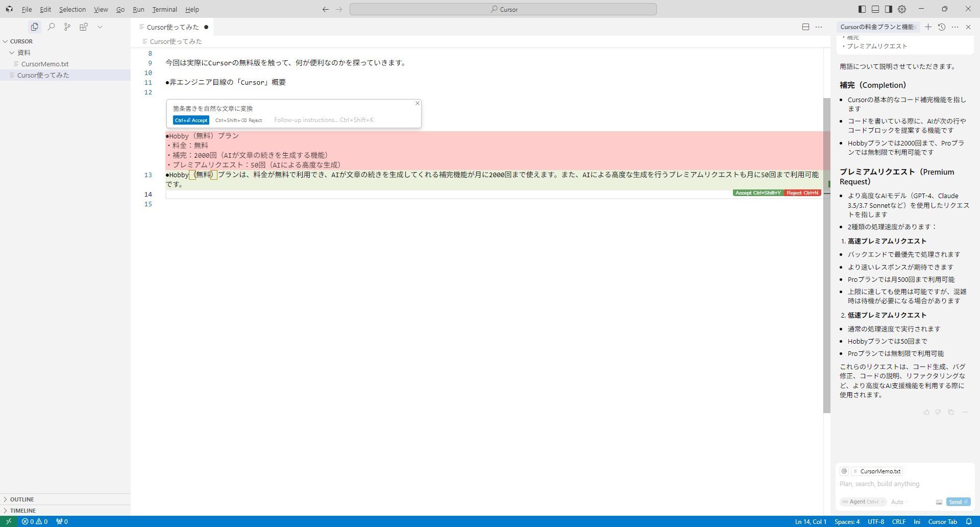Open chat response more actions ellipsis
This screenshot has width=980, height=527.
click(x=965, y=412)
